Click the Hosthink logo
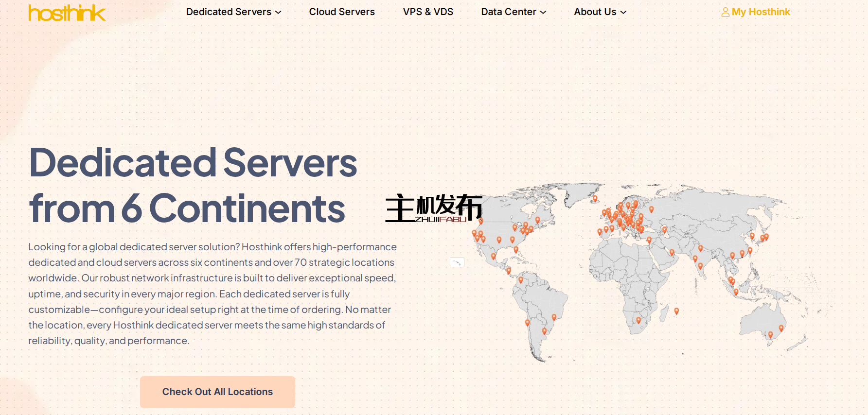Image resolution: width=868 pixels, height=415 pixels. tap(67, 13)
